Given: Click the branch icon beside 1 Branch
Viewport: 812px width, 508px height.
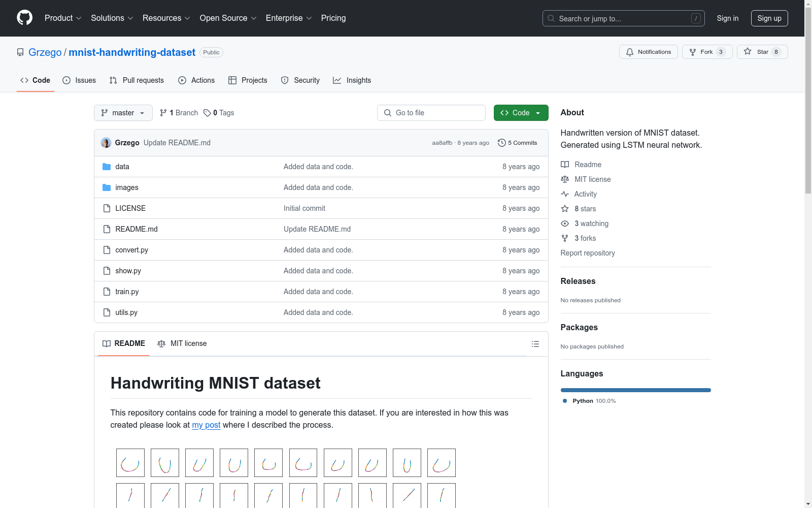Looking at the screenshot, I should point(163,113).
